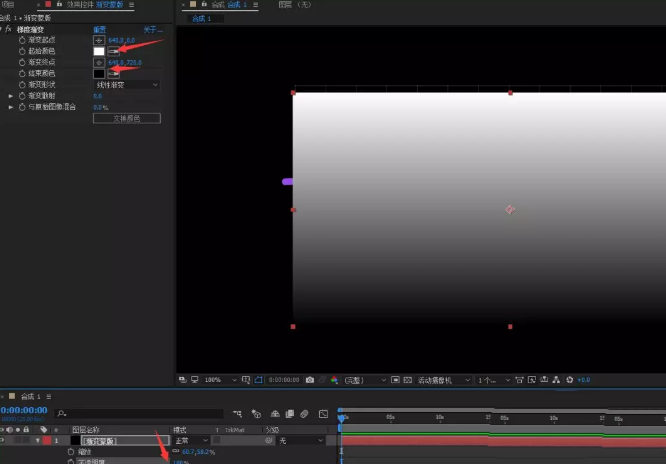Click the composition mini-flowchart icon in timeline
Image resolution: width=666 pixels, height=464 pixels.
click(237, 413)
